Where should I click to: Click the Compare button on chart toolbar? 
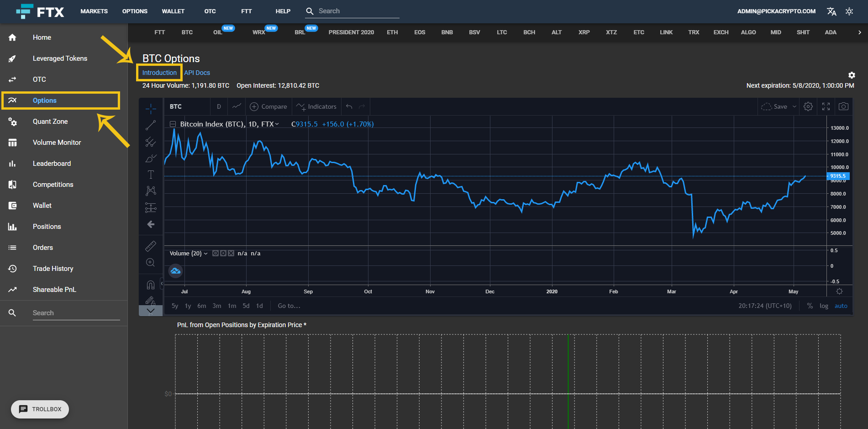click(x=268, y=106)
